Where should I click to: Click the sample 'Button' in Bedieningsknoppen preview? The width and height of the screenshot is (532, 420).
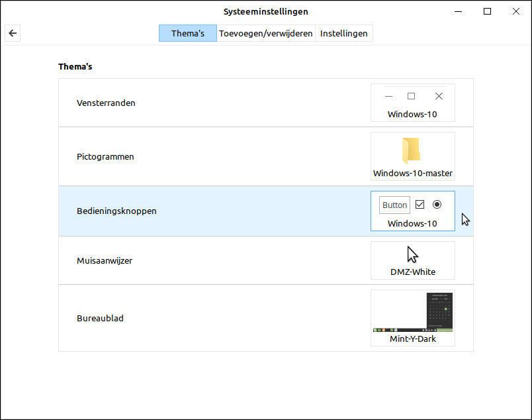pos(394,205)
